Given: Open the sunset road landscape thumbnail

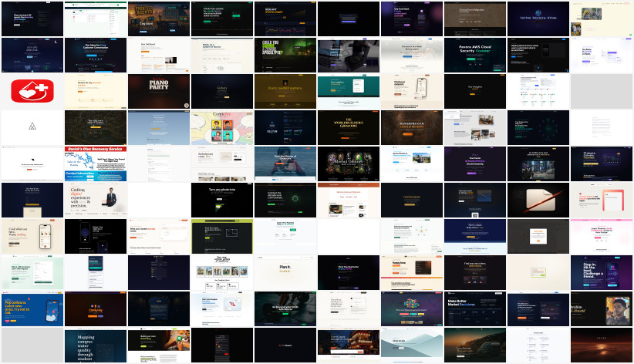Looking at the screenshot, I should click(x=474, y=345).
